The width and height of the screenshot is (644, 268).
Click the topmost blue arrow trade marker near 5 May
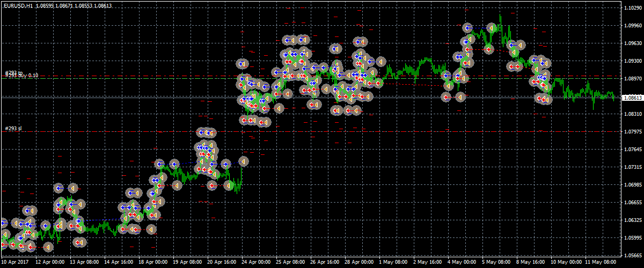469,28
